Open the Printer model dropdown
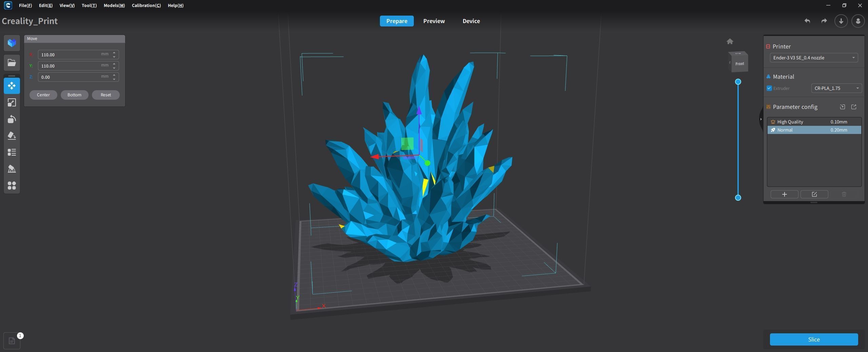Image resolution: width=868 pixels, height=352 pixels. tap(814, 58)
